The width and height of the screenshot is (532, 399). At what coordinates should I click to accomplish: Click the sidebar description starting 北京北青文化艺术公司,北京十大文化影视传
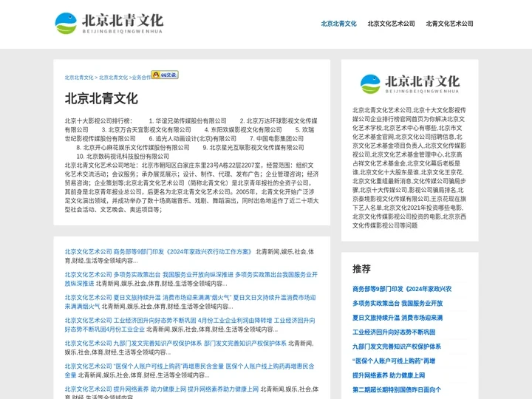[409, 168]
